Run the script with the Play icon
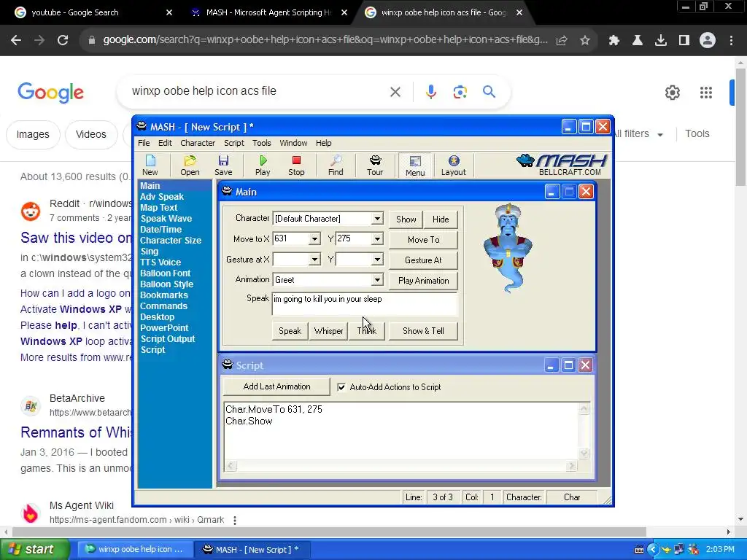Image resolution: width=747 pixels, height=560 pixels. [263, 166]
